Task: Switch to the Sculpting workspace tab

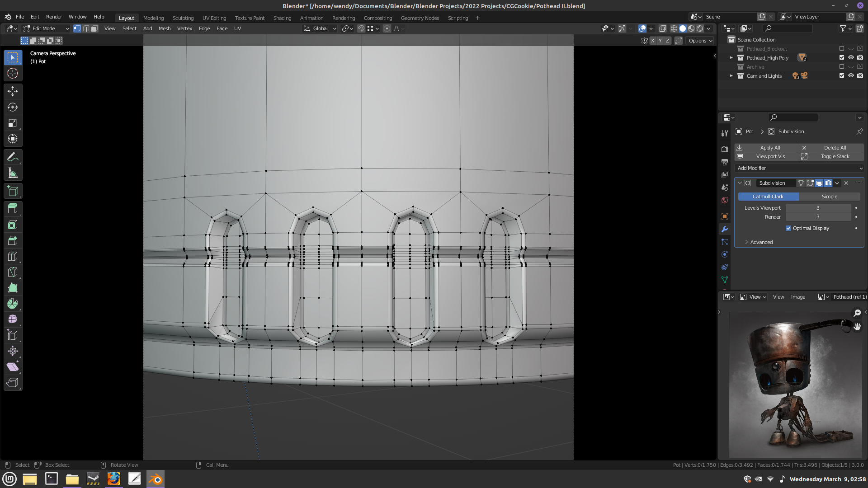Action: tap(183, 18)
